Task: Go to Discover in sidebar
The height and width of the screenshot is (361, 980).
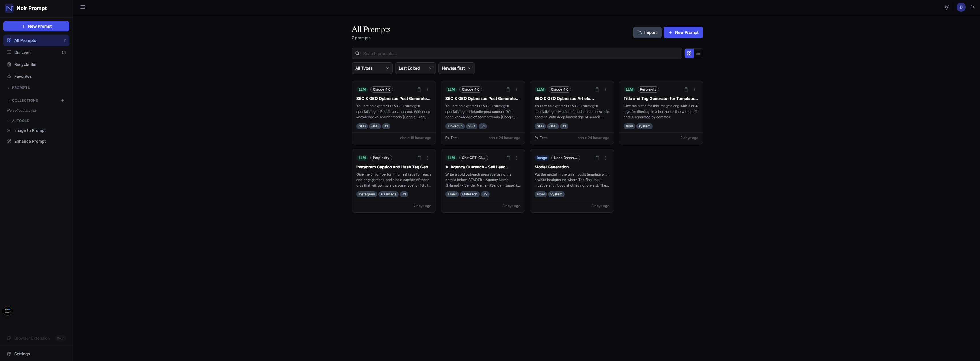Action: (23, 52)
